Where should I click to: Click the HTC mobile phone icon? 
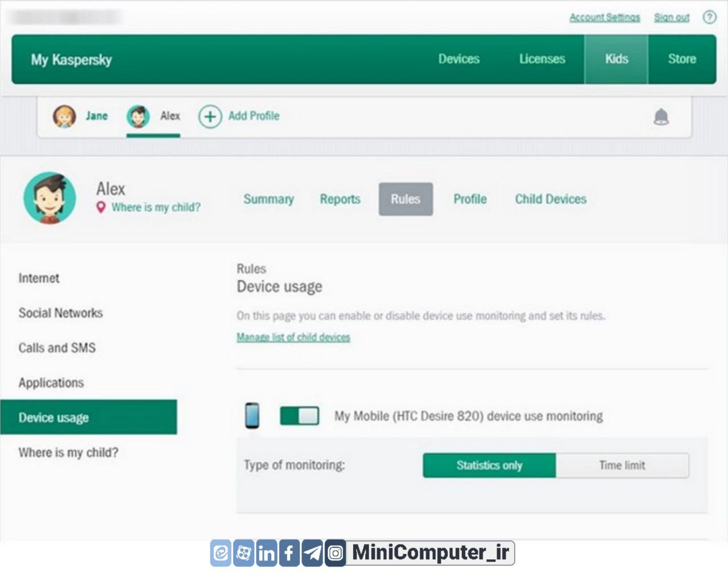tap(252, 415)
